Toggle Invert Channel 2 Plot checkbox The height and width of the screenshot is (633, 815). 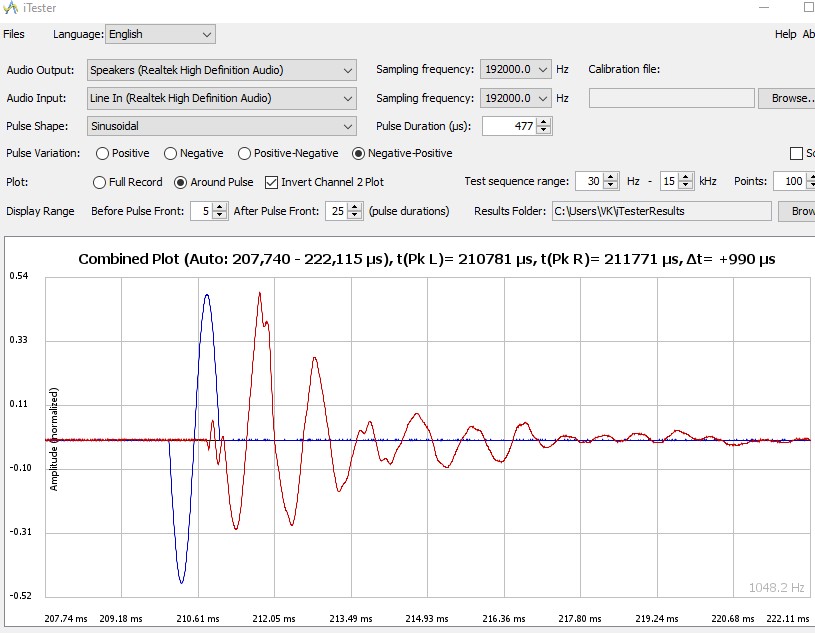point(325,182)
